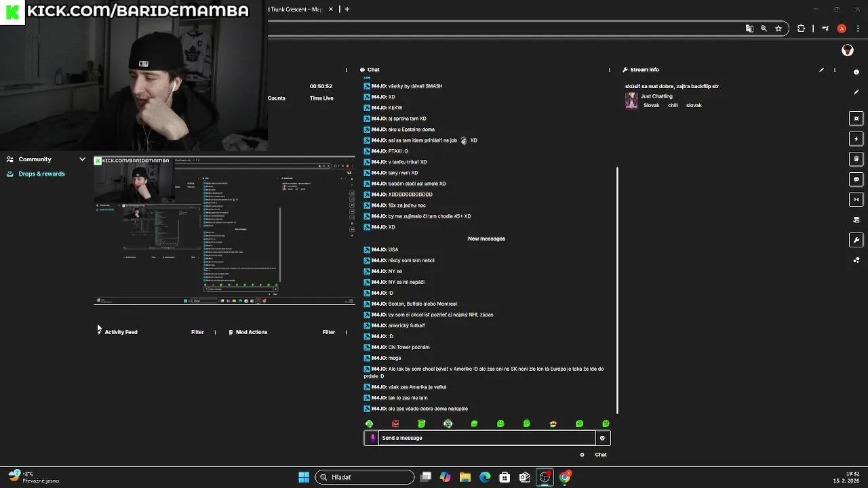Open File Explorer from taskbar
This screenshot has height=488, width=868.
[465, 477]
